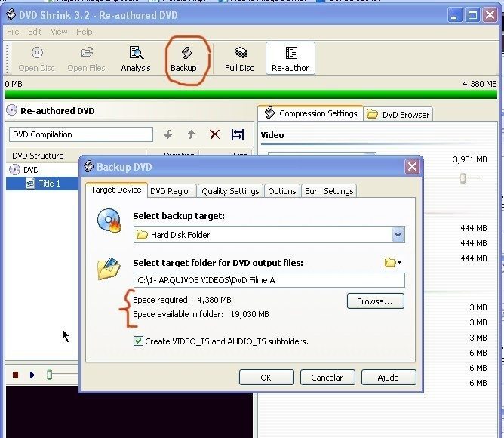Click the green disc size progress bar

pyautogui.click(x=250, y=94)
